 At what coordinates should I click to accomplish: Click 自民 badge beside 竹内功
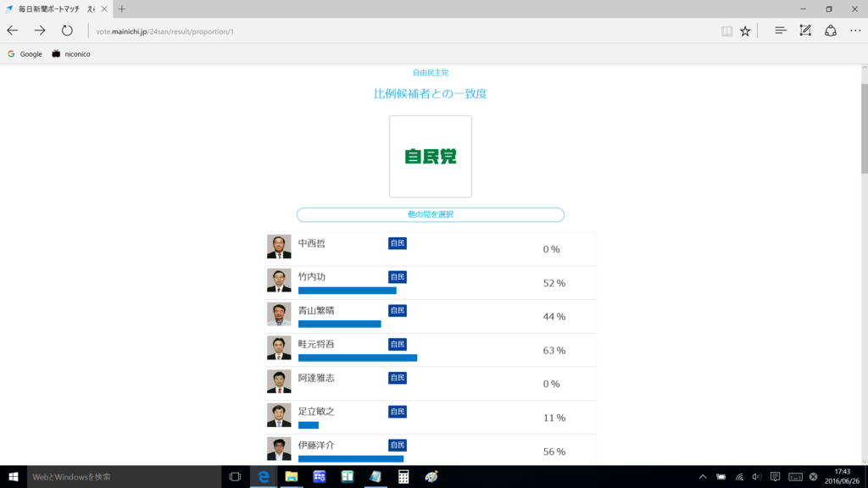pos(398,277)
